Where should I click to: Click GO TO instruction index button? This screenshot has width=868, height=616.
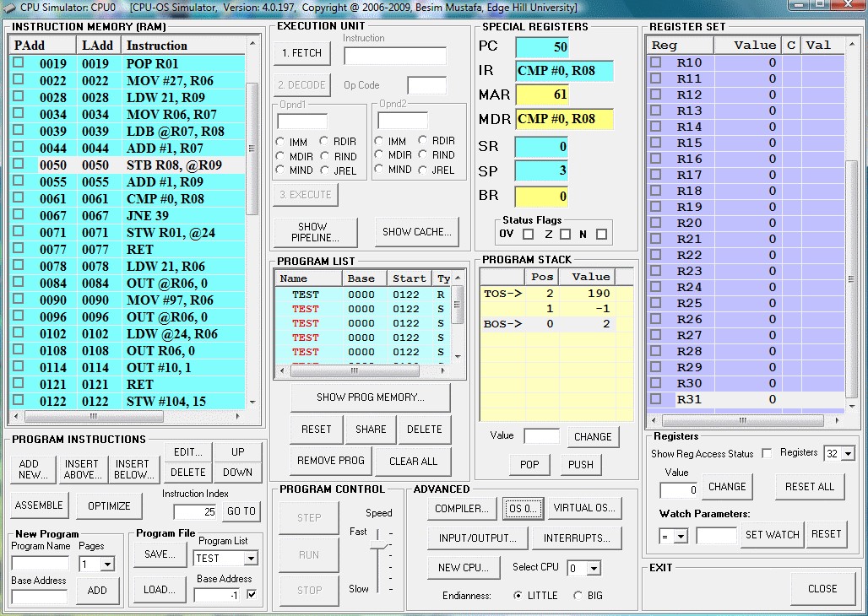(x=241, y=511)
